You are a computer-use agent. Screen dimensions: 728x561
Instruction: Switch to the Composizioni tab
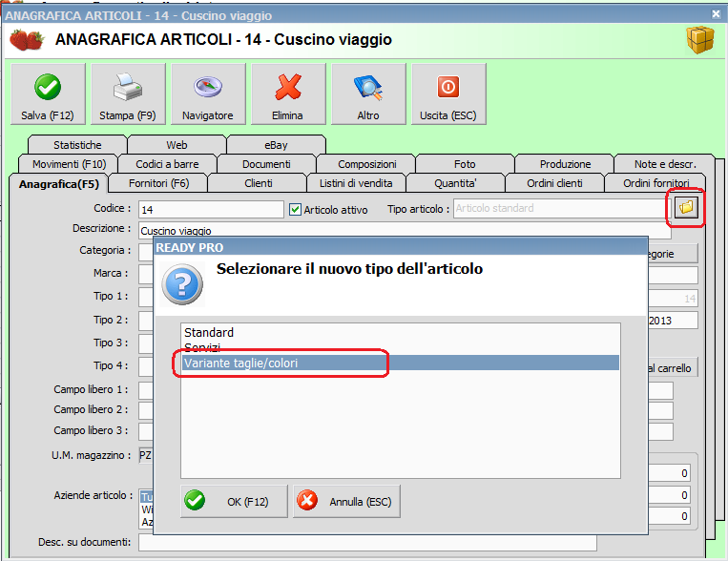[x=366, y=164]
